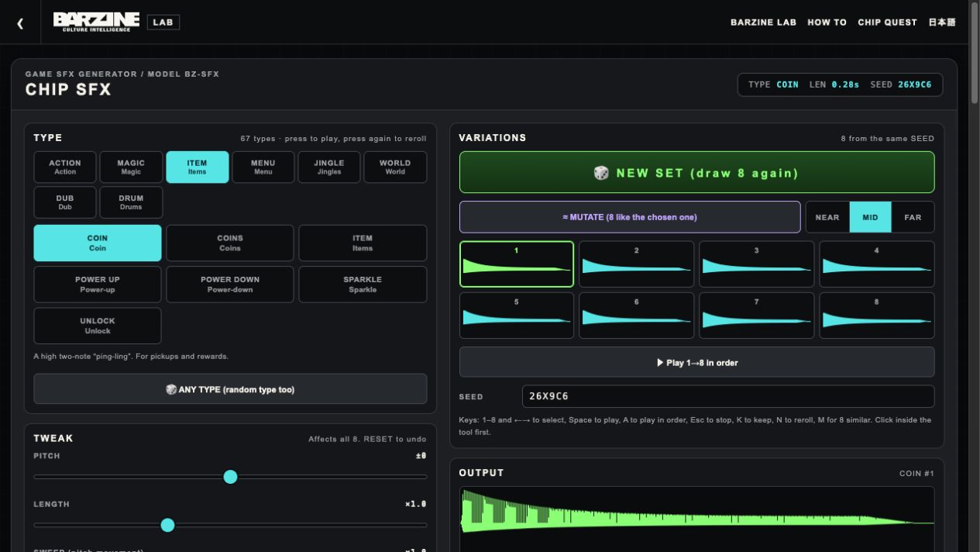Viewport: 980px width, 552px height.
Task: Pick the POWER UP sound type
Action: point(98,285)
